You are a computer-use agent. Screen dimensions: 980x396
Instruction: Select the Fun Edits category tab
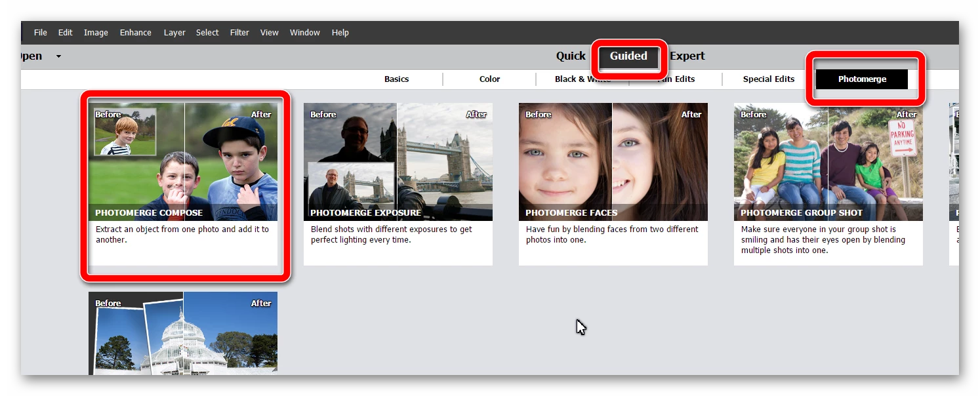[676, 79]
